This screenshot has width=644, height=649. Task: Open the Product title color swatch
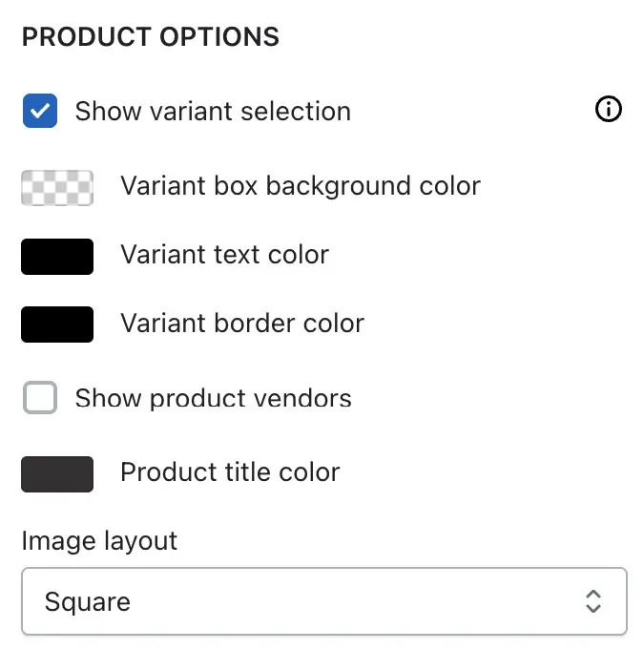click(57, 474)
